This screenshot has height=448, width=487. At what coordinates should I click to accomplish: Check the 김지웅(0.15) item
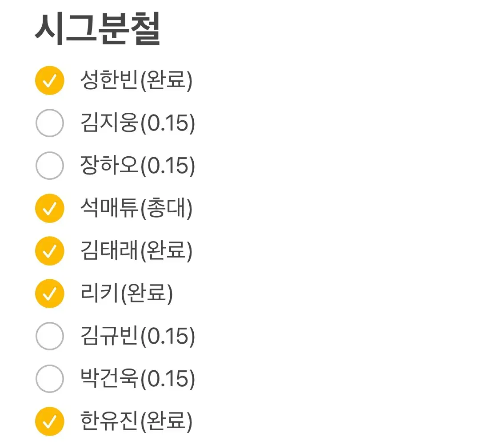click(x=50, y=123)
